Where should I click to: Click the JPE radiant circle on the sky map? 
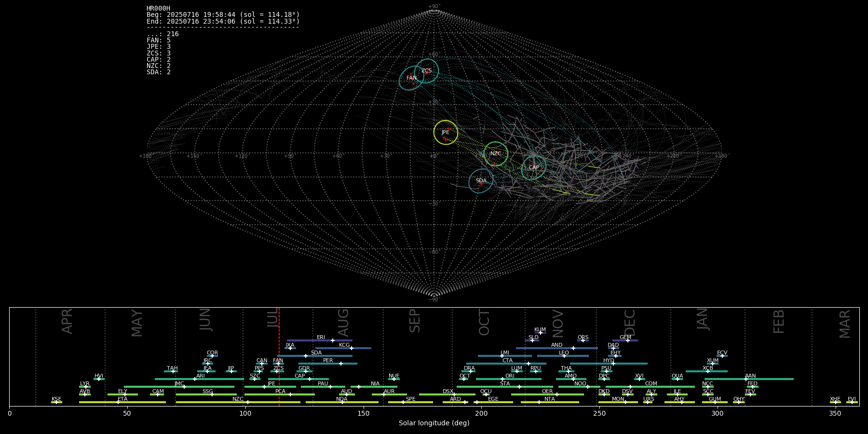coord(446,133)
